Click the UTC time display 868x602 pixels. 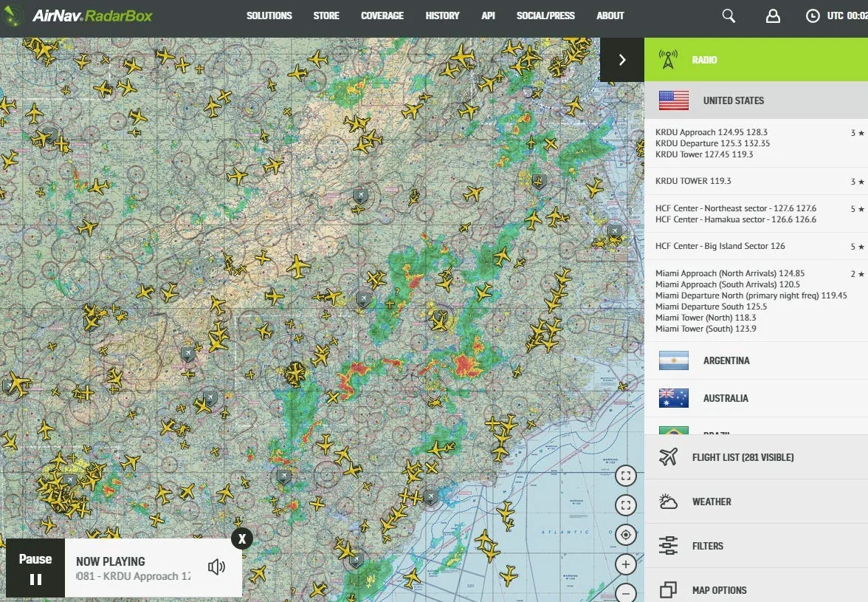(x=847, y=16)
